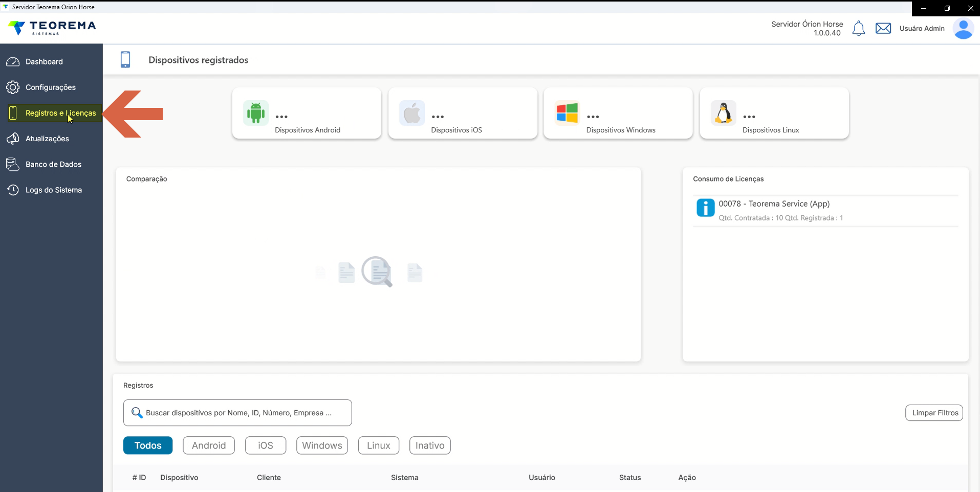
Task: Activate the Todos filter
Action: (x=148, y=445)
